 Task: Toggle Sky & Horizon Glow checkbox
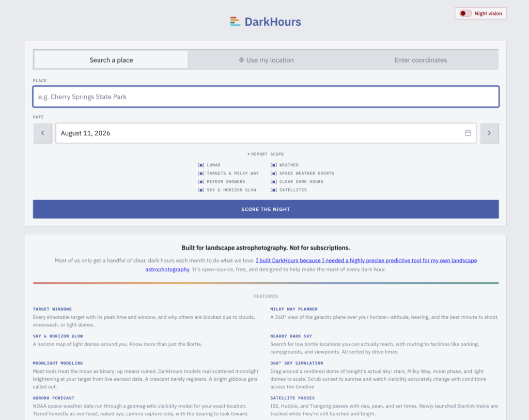coord(201,190)
